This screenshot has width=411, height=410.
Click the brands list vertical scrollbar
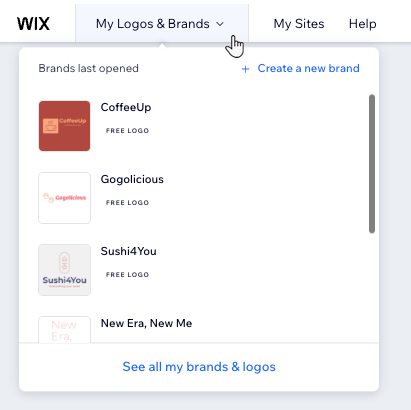tap(372, 164)
